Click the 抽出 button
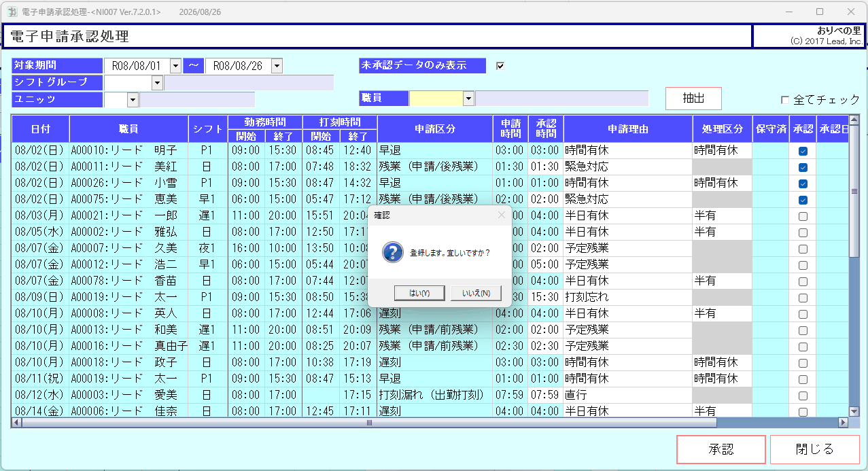Viewport: 868px width, 471px height. click(x=693, y=99)
